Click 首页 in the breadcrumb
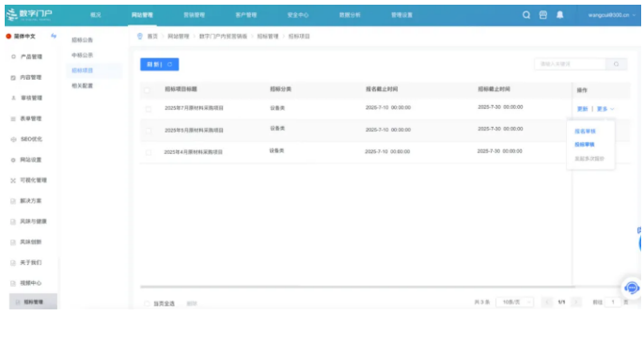Image resolution: width=644 pixels, height=342 pixels. [x=152, y=36]
